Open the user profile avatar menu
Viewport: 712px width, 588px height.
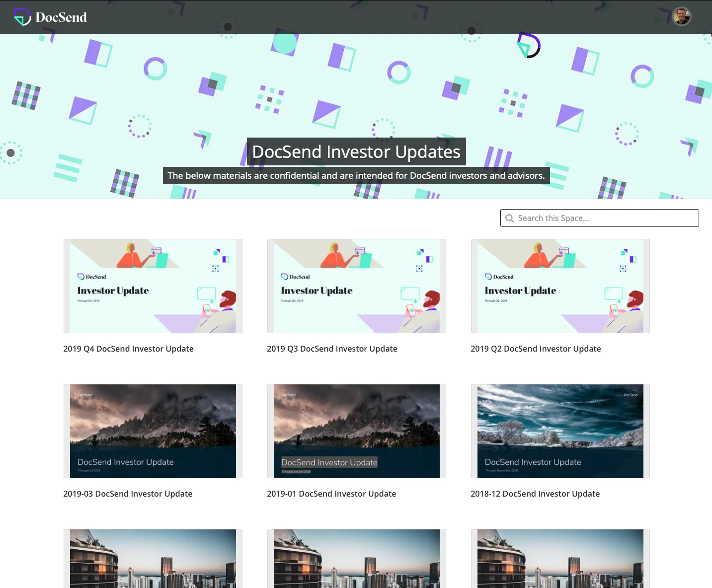pos(682,16)
